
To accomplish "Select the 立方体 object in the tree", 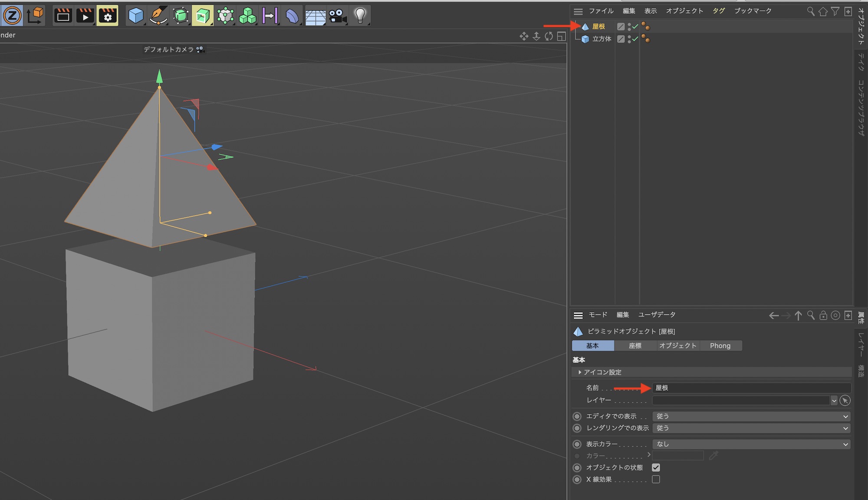I will pyautogui.click(x=602, y=39).
